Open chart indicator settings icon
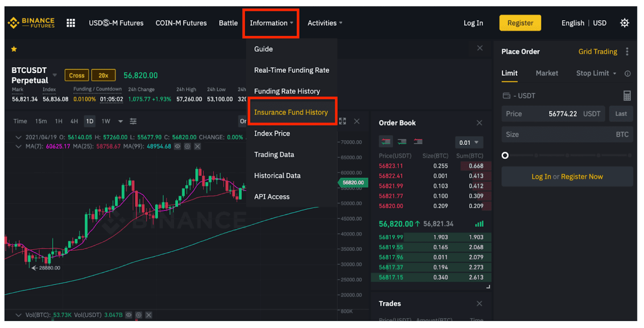This screenshot has height=328, width=644. click(x=133, y=121)
